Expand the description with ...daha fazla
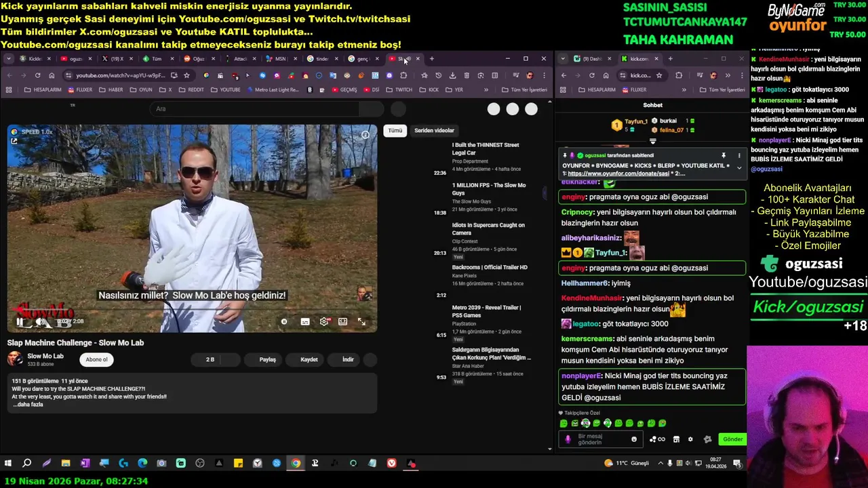868x488 pixels. pos(28,405)
